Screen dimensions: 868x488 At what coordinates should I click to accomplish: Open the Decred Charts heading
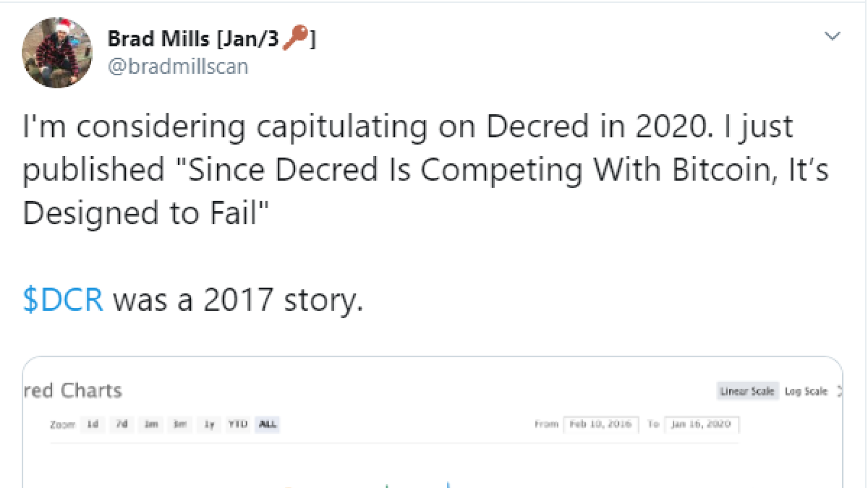pyautogui.click(x=73, y=390)
